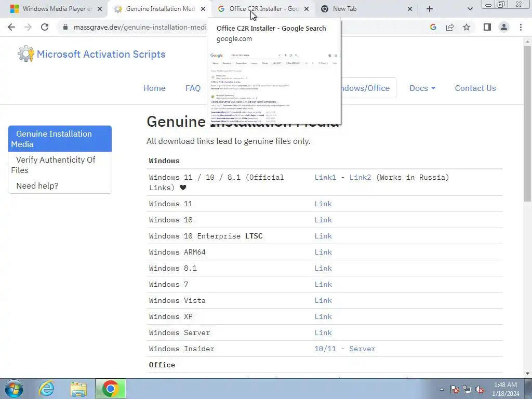The height and width of the screenshot is (399, 532).
Task: Open the Chrome profile avatar menu
Action: [504, 27]
